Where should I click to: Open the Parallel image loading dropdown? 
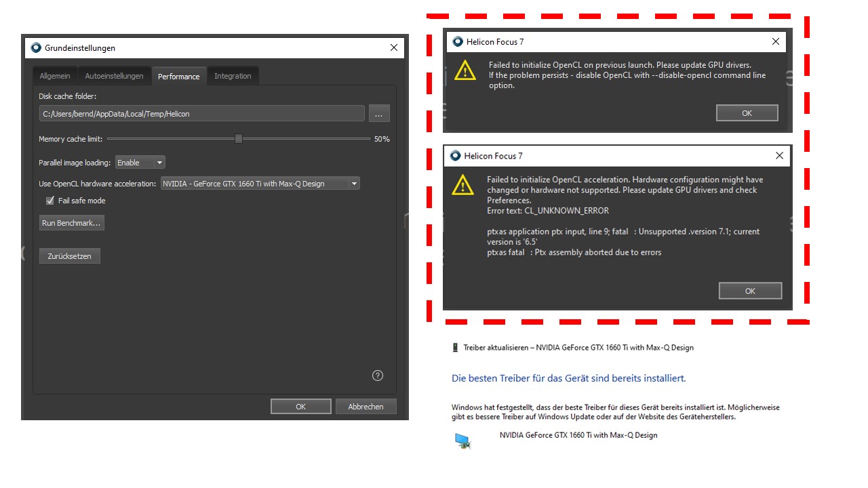click(140, 163)
